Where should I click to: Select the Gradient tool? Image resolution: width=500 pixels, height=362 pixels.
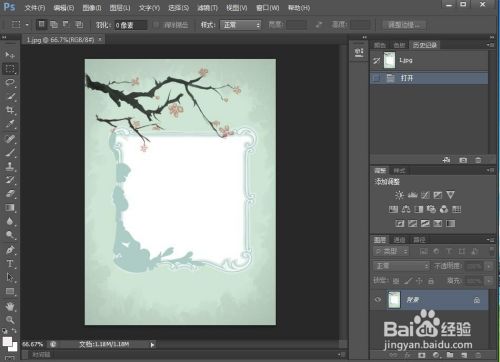pyautogui.click(x=10, y=208)
